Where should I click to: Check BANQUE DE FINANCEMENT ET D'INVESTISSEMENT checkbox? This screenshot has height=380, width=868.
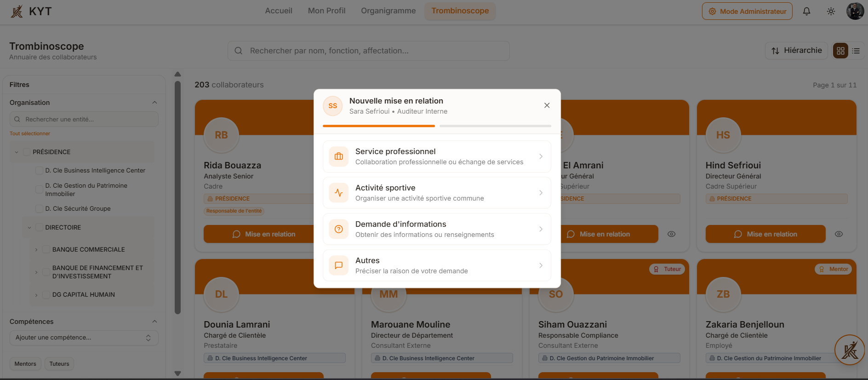click(x=46, y=272)
